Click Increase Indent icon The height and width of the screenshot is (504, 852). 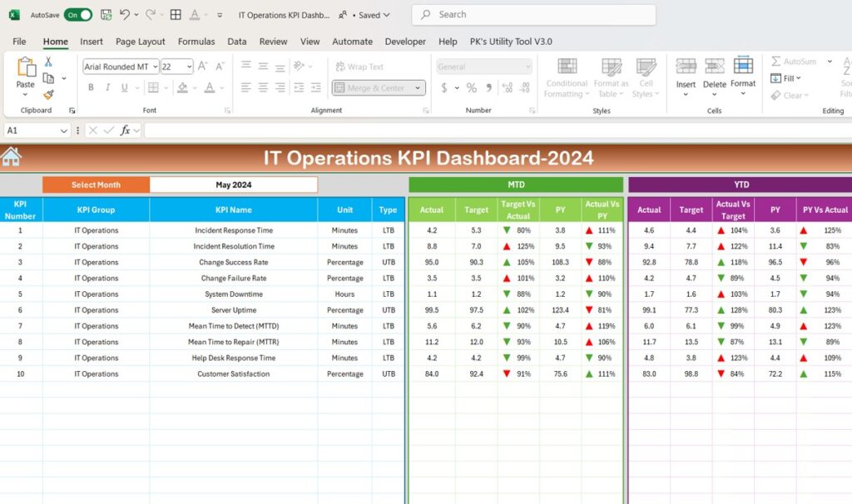click(x=315, y=87)
